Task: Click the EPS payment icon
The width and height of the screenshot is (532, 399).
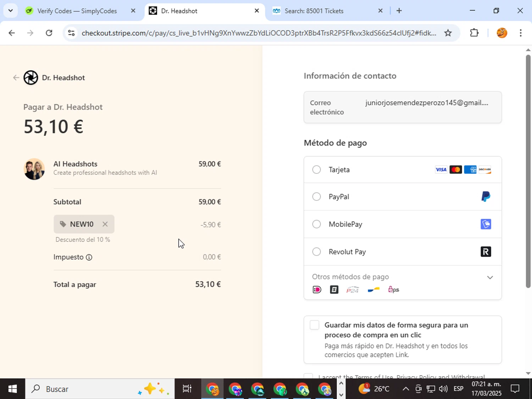Action: pyautogui.click(x=394, y=290)
